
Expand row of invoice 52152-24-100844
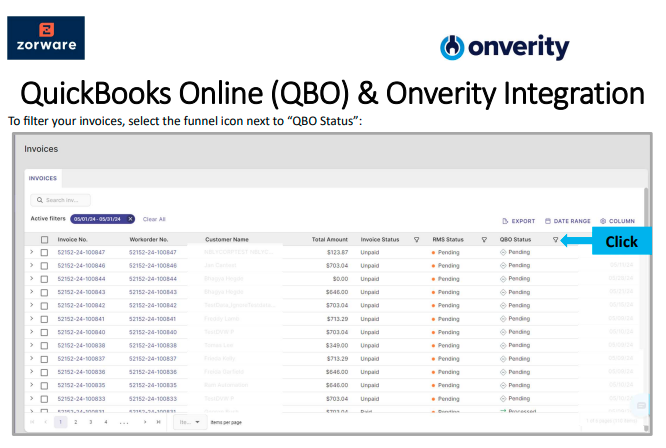[x=31, y=279]
